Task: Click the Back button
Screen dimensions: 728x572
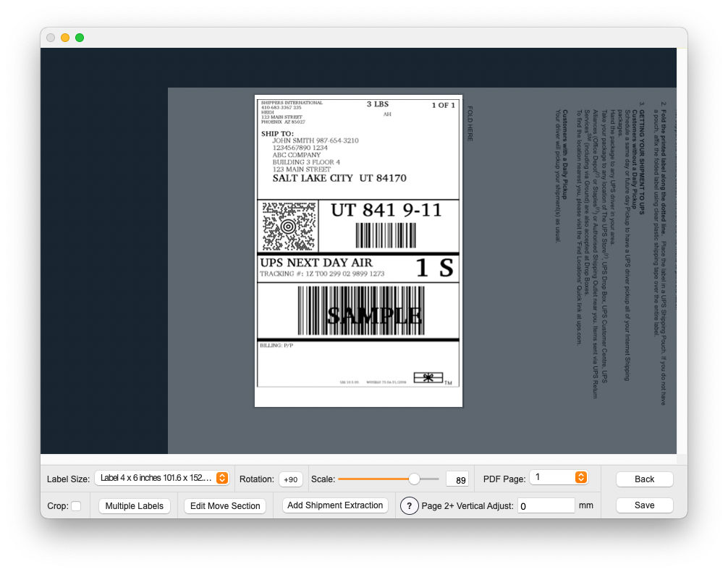Action: click(645, 479)
